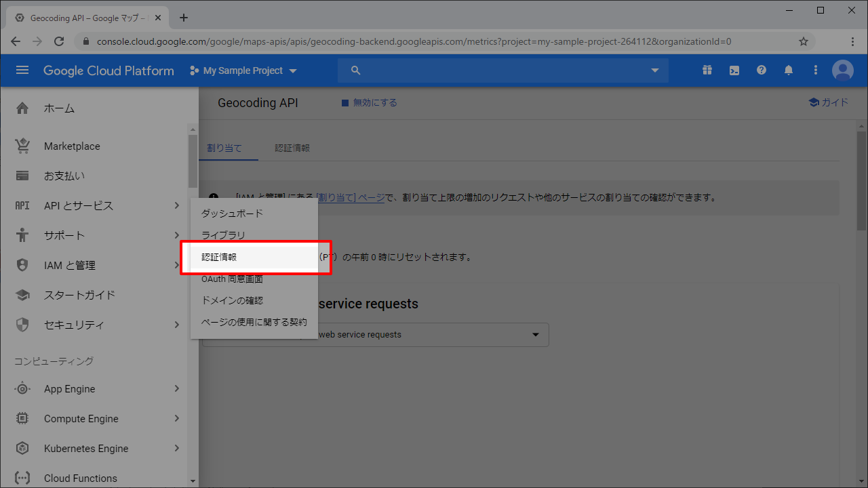Expand the App Engine submenu arrow
The width and height of the screenshot is (868, 488).
point(176,389)
